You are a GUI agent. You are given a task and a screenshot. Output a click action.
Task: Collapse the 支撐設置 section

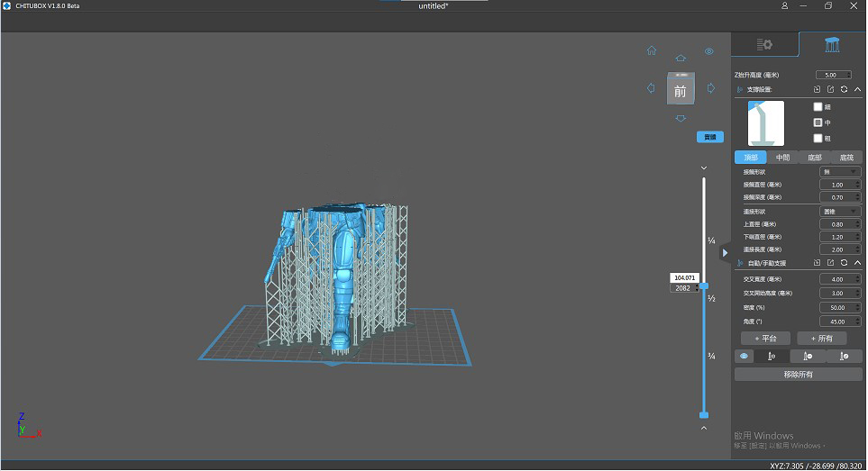click(857, 89)
